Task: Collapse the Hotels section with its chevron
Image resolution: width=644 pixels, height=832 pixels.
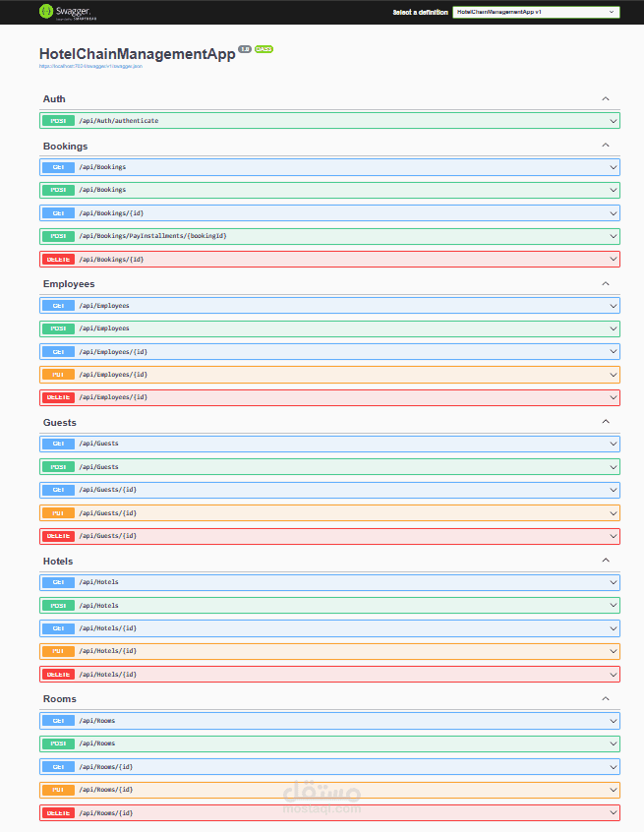Action: (606, 560)
